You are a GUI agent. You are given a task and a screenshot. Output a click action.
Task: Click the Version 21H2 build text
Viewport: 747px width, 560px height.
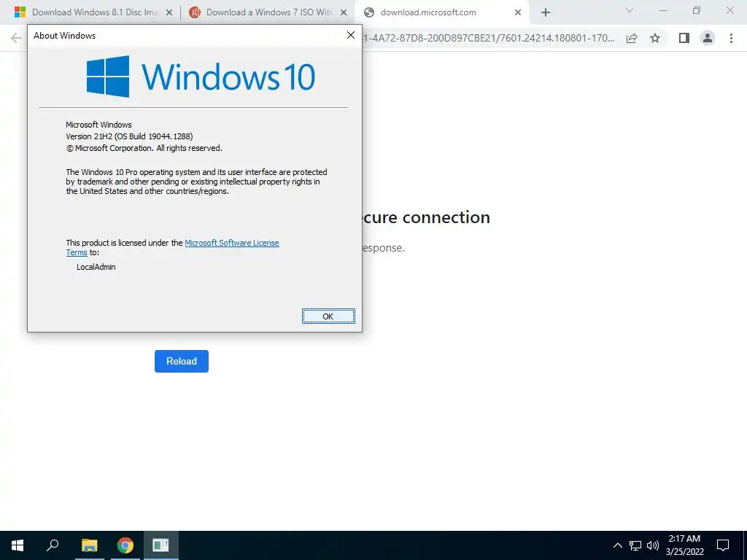point(129,136)
